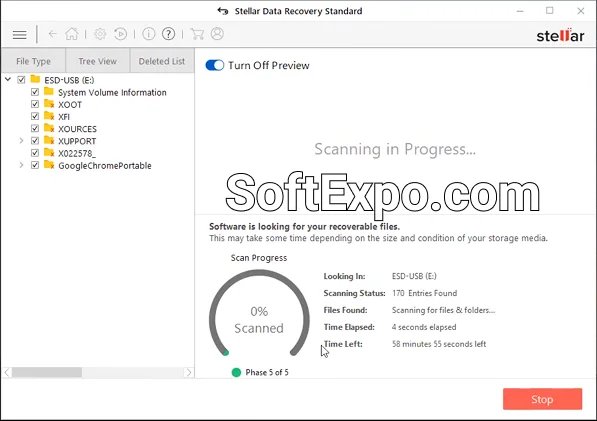The image size is (597, 421).
Task: Uncheck the X022578_ checkbox
Action: pyautogui.click(x=35, y=153)
